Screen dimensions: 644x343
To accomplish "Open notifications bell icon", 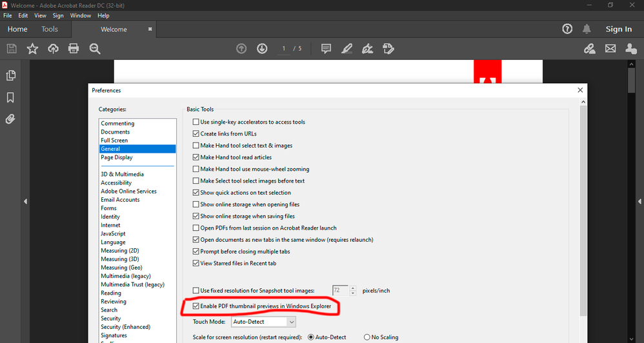I will tap(587, 29).
